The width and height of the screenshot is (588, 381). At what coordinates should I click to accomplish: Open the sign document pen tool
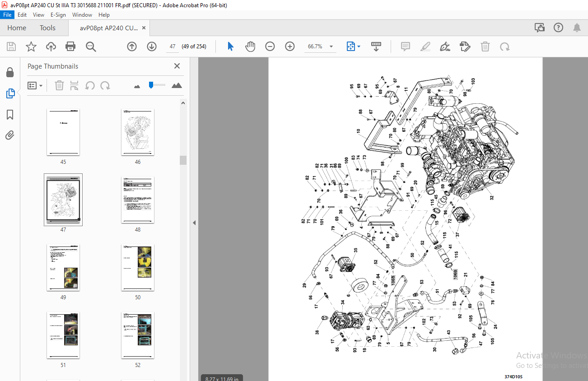click(445, 46)
